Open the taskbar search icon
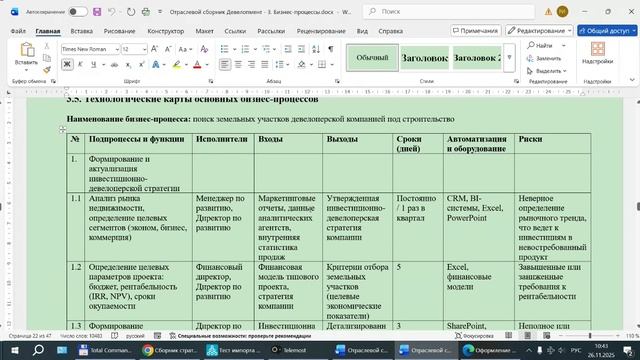 pyautogui.click(x=38, y=350)
